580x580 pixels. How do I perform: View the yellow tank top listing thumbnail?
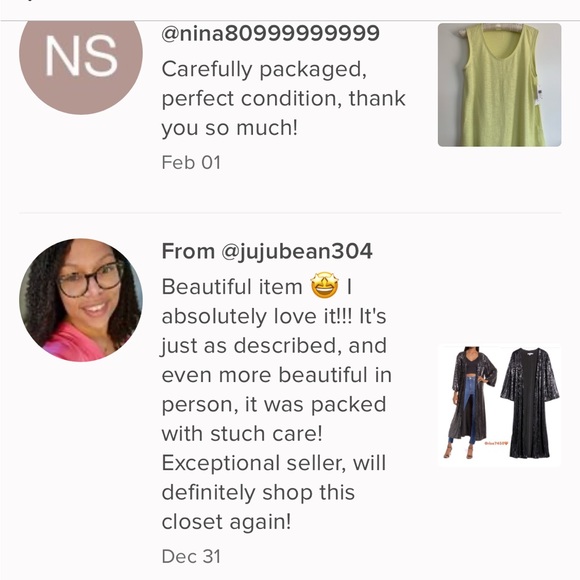click(x=499, y=85)
